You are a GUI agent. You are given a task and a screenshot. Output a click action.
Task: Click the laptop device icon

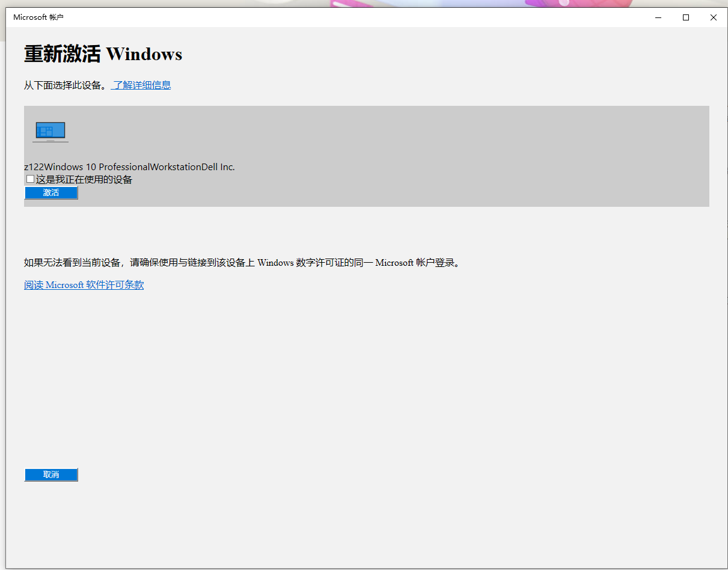coord(50,132)
